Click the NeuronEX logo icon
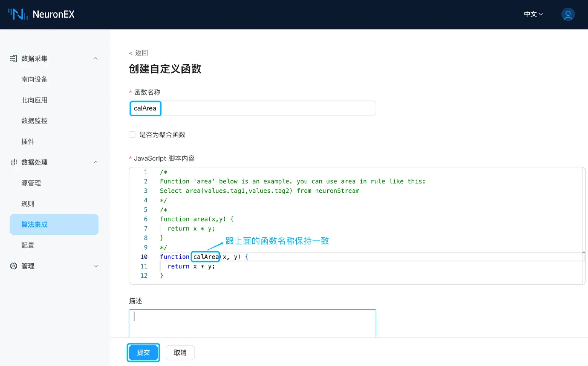Image resolution: width=588 pixels, height=366 pixels. pyautogui.click(x=18, y=14)
